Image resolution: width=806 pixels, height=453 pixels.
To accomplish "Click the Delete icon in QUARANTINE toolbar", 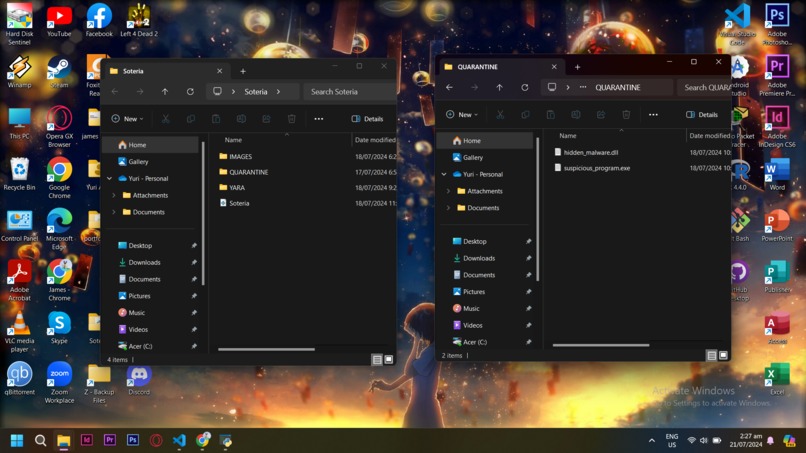I will 626,115.
